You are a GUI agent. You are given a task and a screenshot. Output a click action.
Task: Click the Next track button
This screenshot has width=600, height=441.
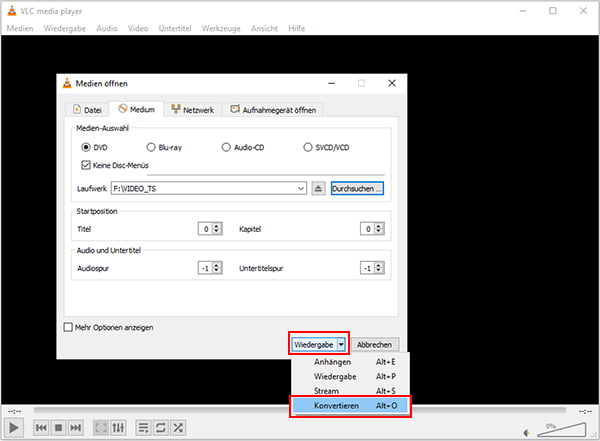click(x=76, y=428)
